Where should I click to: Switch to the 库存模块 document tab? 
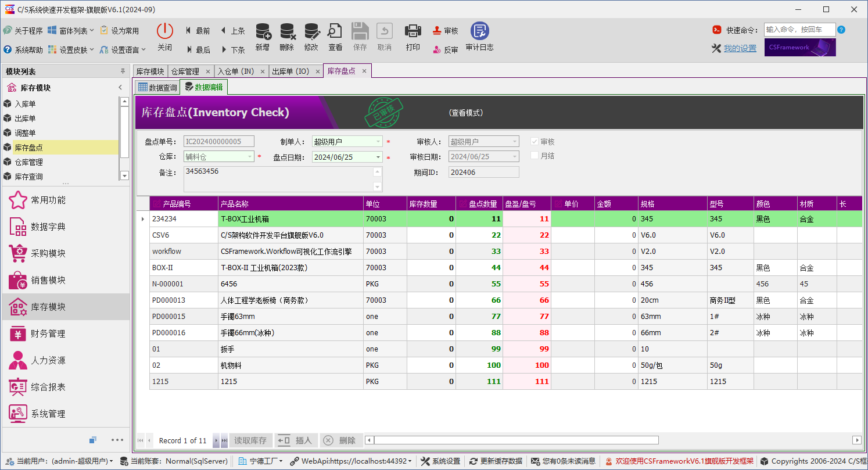tap(150, 71)
